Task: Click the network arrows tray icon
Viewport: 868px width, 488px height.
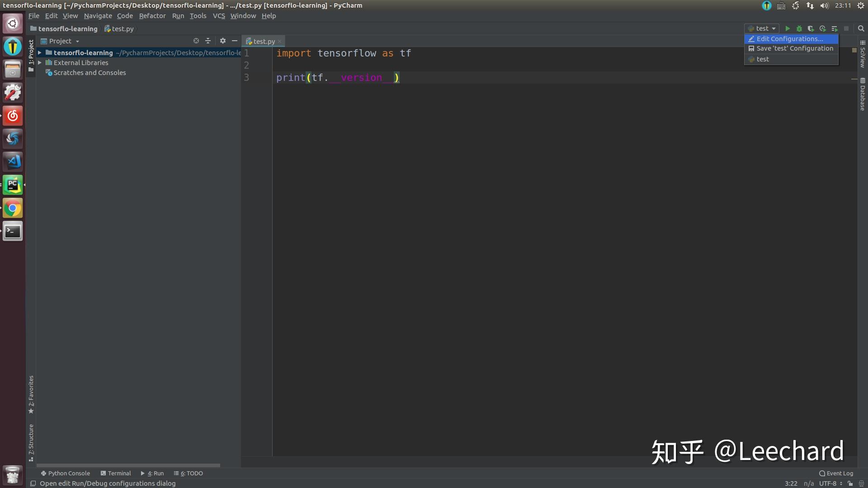Action: [810, 5]
